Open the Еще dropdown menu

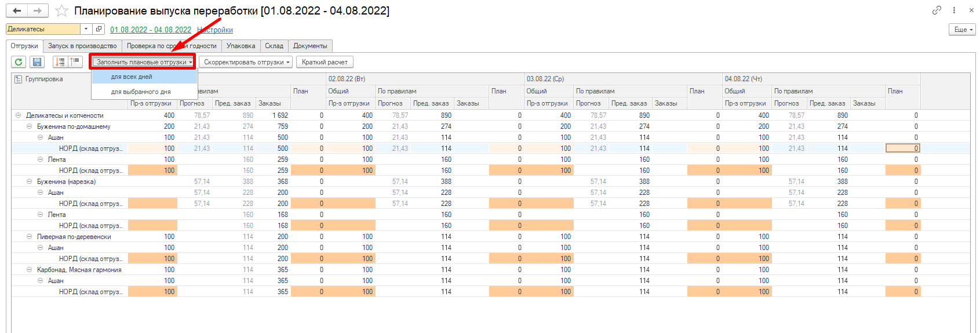(962, 30)
